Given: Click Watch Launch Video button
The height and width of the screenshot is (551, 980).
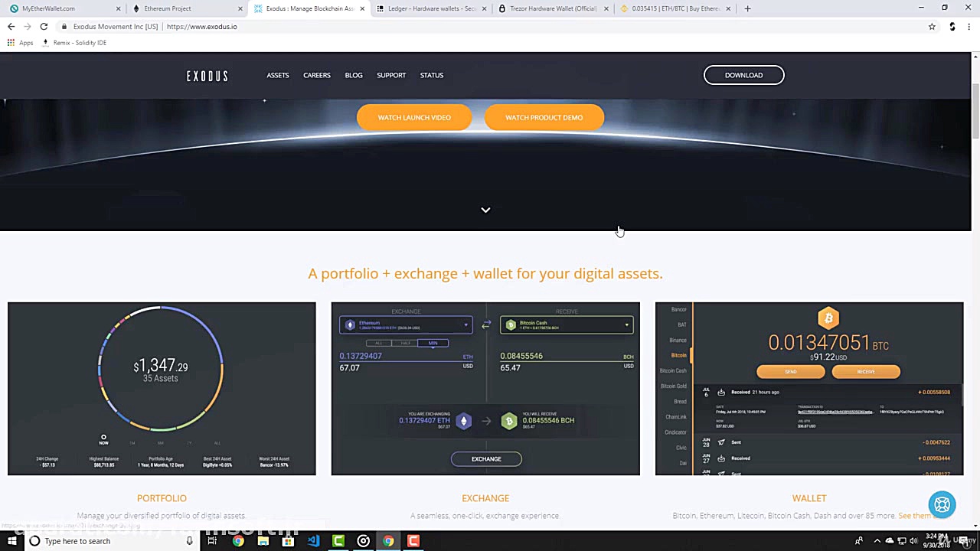Looking at the screenshot, I should [x=414, y=118].
